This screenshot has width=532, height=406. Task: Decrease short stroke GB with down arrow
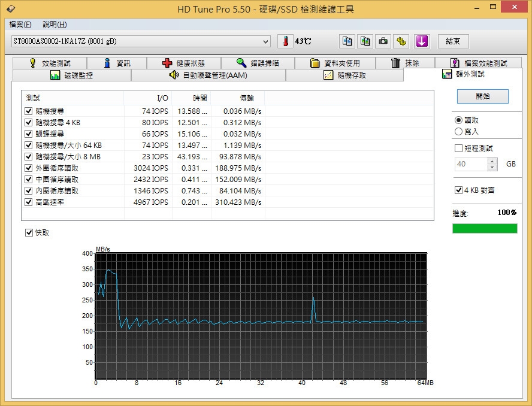point(492,168)
